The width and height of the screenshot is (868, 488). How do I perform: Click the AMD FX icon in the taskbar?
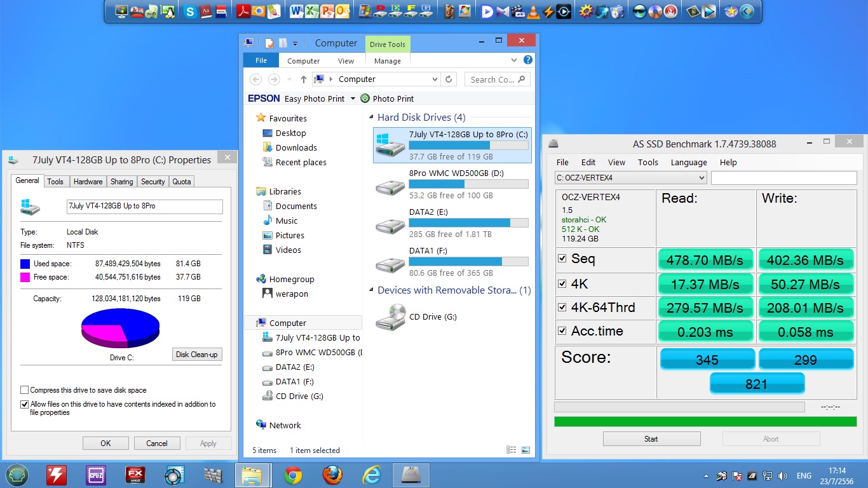click(135, 475)
